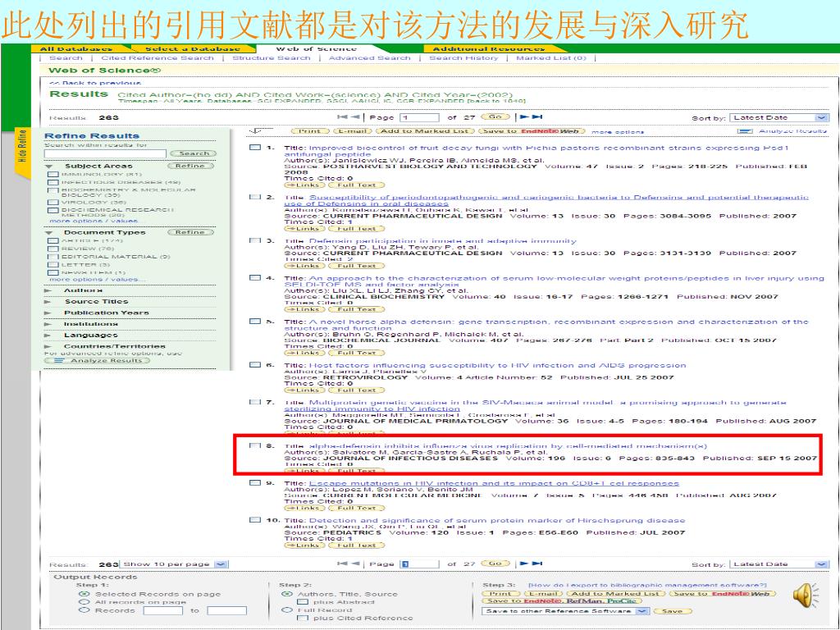Click the top Page number input field
Viewport: 840px width, 630px height.
coord(419,117)
